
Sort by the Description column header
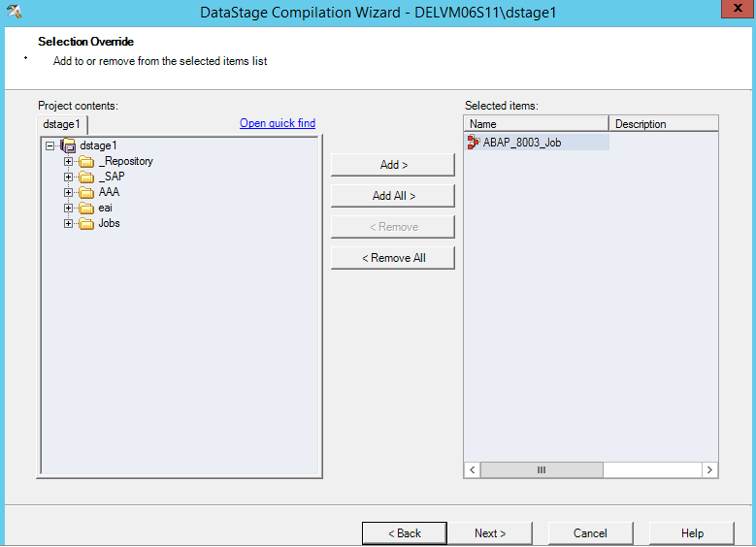pos(664,124)
